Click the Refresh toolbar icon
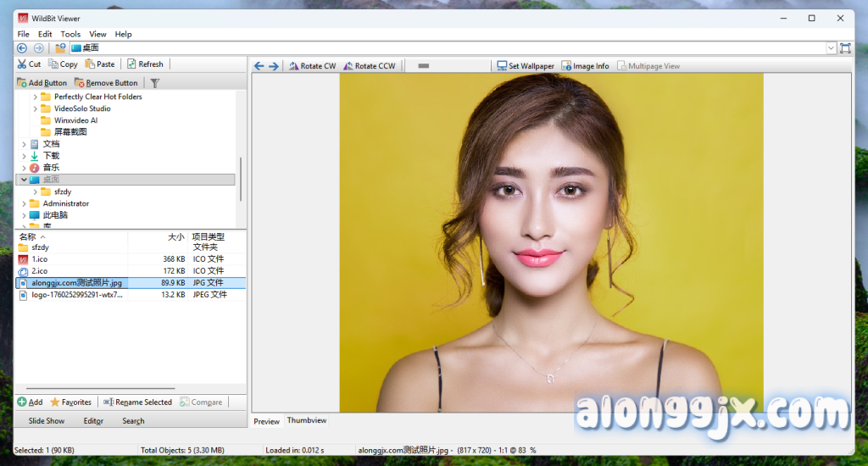The width and height of the screenshot is (868, 466). pos(132,64)
